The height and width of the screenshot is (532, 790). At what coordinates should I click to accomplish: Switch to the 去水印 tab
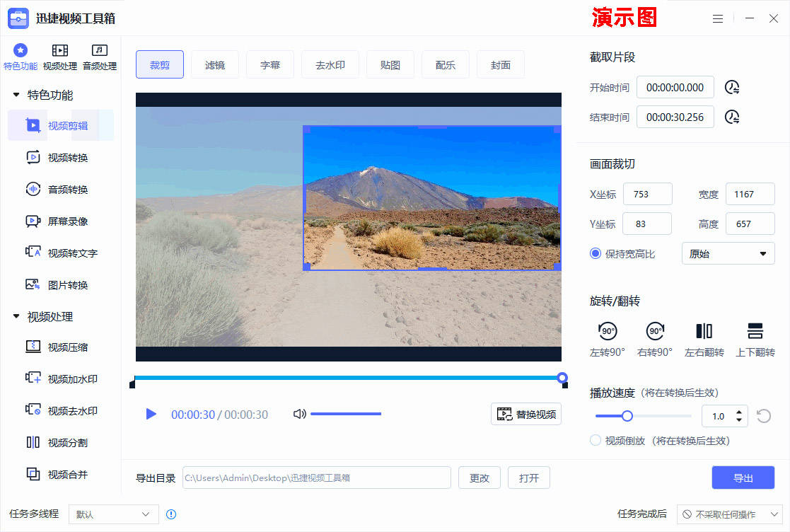[330, 64]
